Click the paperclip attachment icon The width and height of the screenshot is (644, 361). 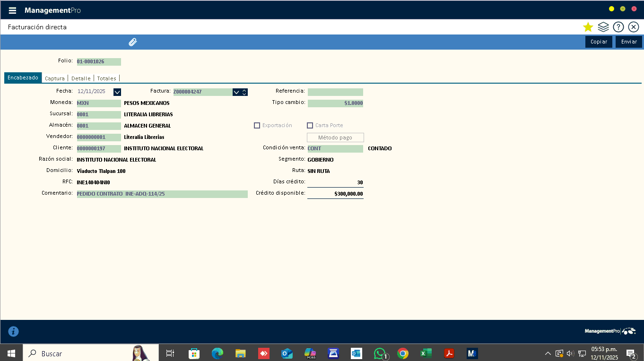click(133, 42)
